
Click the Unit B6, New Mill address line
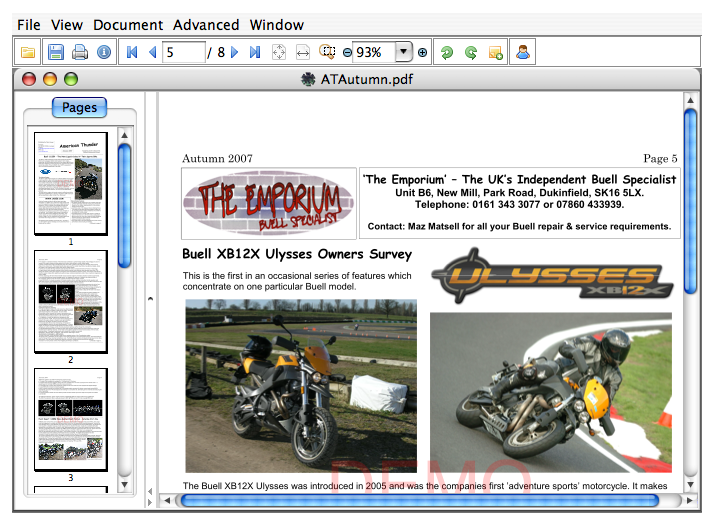pyautogui.click(x=519, y=193)
